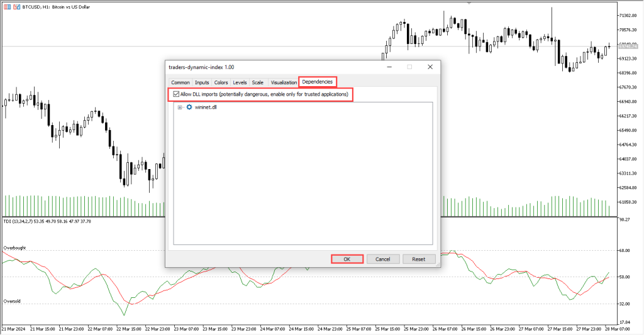Click the 50.00 indicator scale value
This screenshot has height=335, width=644.
[625, 277]
